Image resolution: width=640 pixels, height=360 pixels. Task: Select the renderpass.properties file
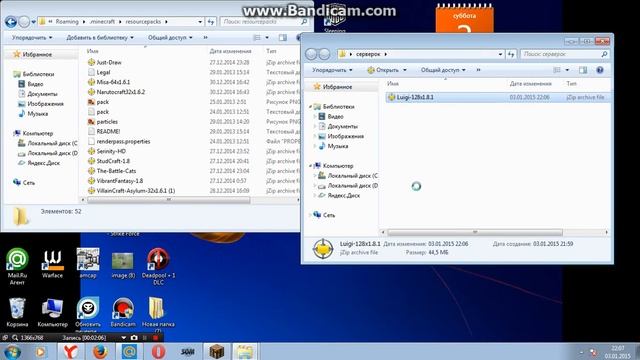pyautogui.click(x=123, y=141)
